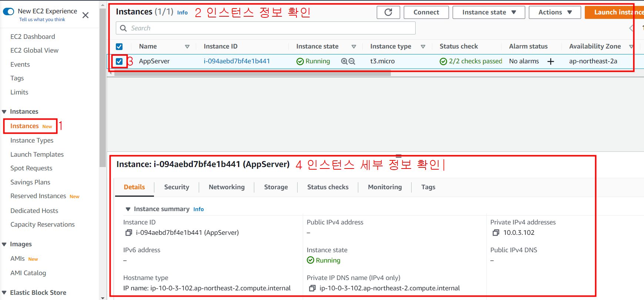Screen dimensions: 644x300
Task: Open the Monitoring tab
Action: pos(385,187)
